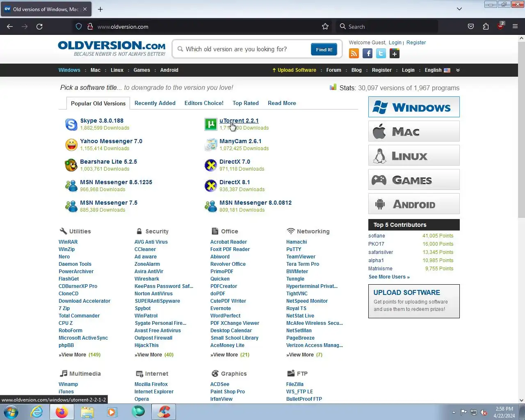Select the Popular Old Versions tab
Image resolution: width=525 pixels, height=420 pixels.
(98, 103)
